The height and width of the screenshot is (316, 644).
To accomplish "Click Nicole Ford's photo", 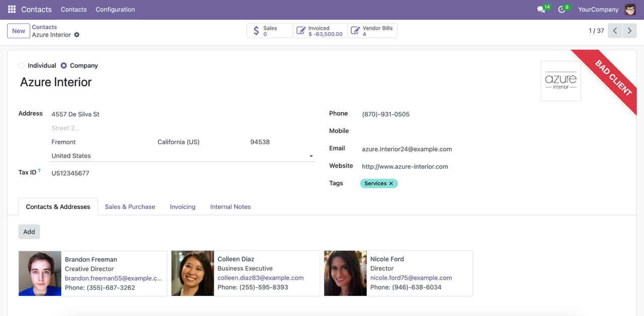I will (x=346, y=273).
